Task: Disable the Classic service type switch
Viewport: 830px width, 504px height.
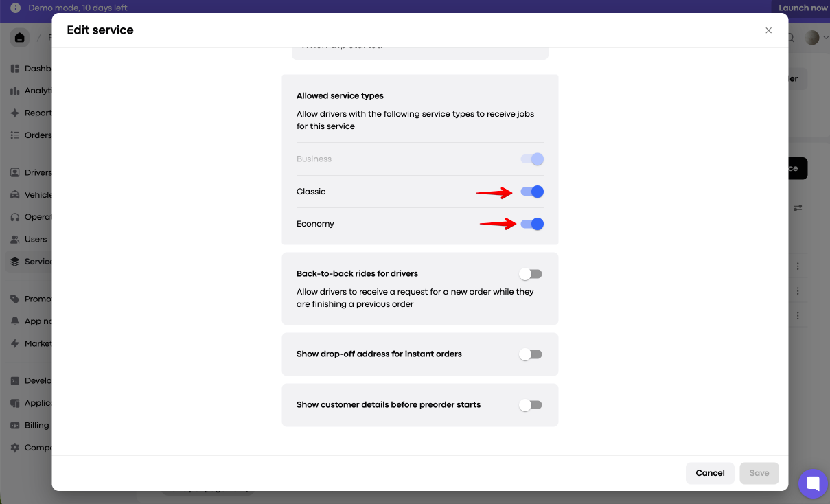Action: pos(532,192)
